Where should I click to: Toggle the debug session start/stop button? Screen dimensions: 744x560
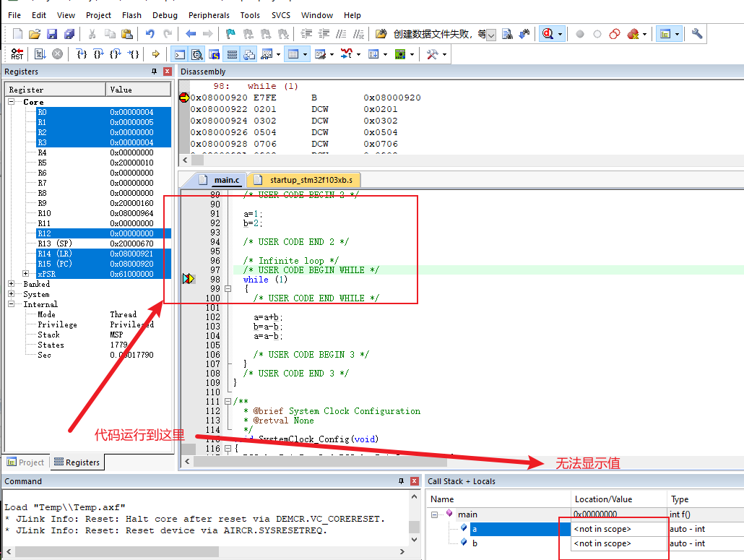coord(548,34)
